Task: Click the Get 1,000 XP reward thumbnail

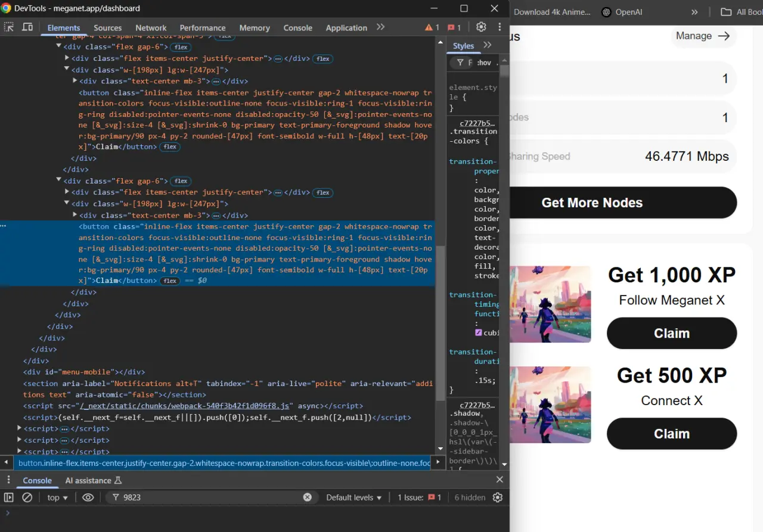Action: 551,304
